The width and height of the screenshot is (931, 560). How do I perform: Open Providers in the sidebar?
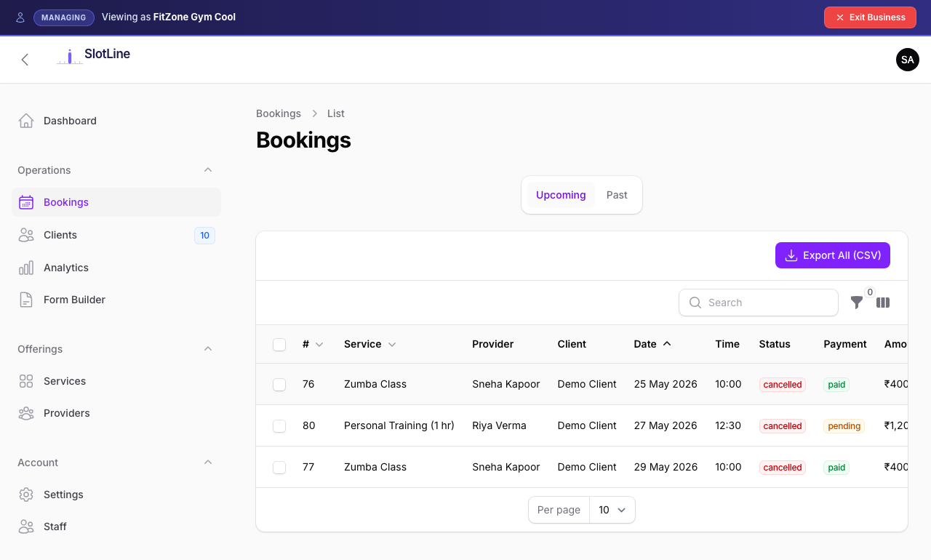coord(116,413)
